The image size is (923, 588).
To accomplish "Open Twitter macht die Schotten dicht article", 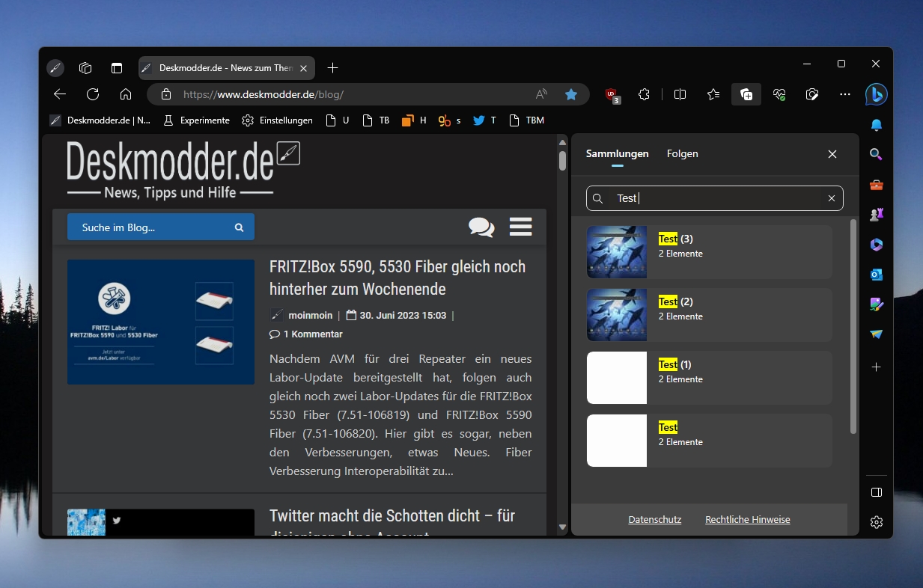I will point(392,524).
